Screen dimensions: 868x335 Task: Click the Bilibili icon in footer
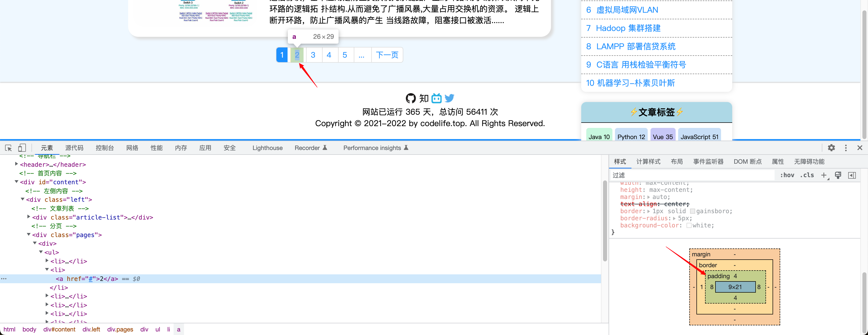[436, 98]
